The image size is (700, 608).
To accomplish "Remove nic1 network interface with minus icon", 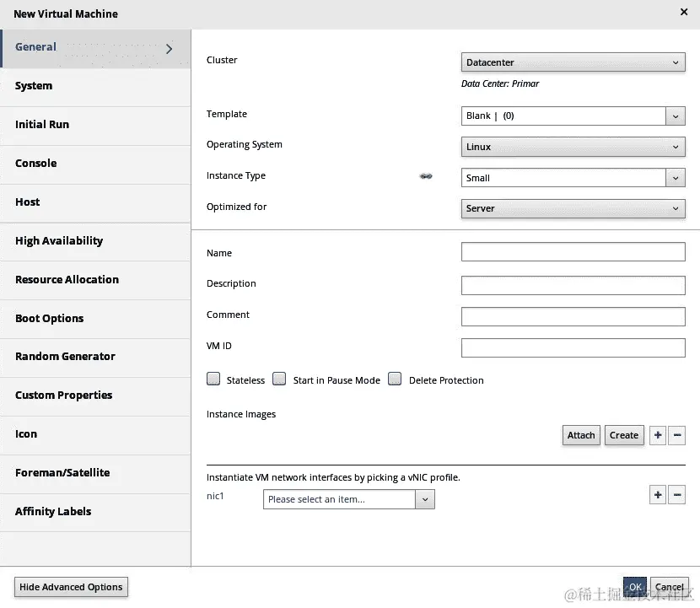I will (676, 495).
